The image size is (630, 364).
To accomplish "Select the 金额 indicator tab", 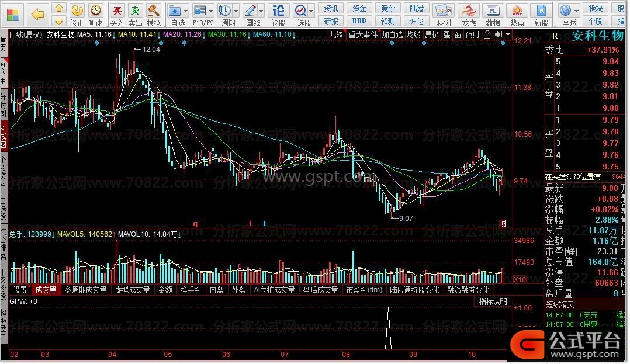I will click(x=165, y=290).
